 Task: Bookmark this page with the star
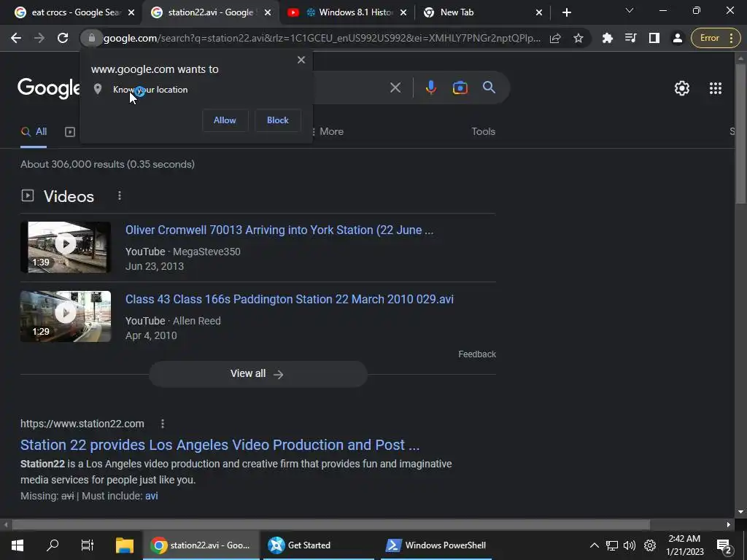point(578,38)
